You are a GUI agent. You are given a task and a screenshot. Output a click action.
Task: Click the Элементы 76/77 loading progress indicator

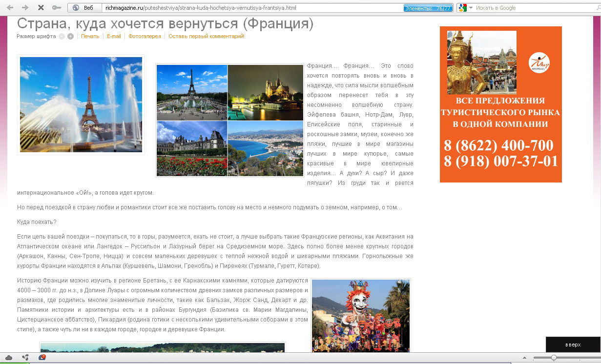[x=428, y=8]
